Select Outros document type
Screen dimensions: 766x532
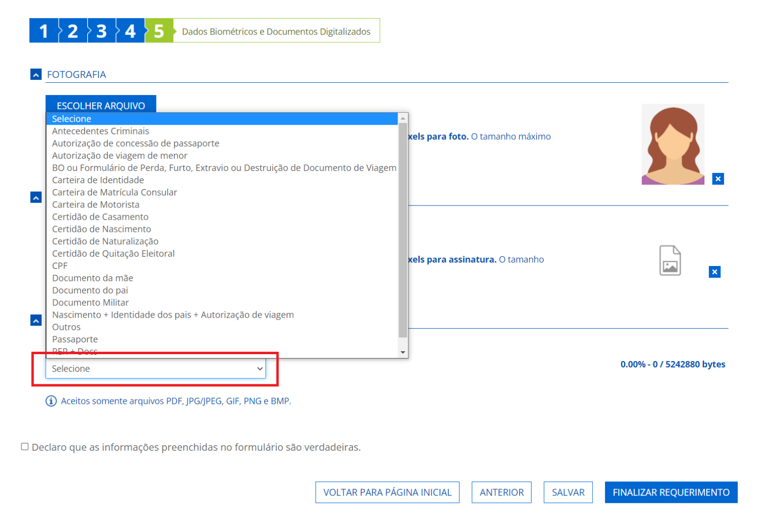point(222,327)
